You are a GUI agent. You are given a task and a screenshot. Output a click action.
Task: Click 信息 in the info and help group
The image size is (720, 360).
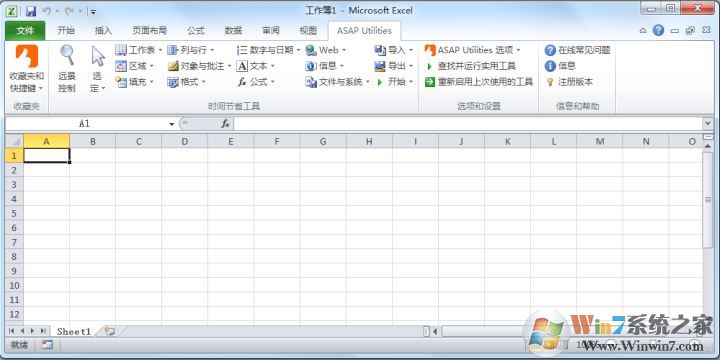(560, 66)
